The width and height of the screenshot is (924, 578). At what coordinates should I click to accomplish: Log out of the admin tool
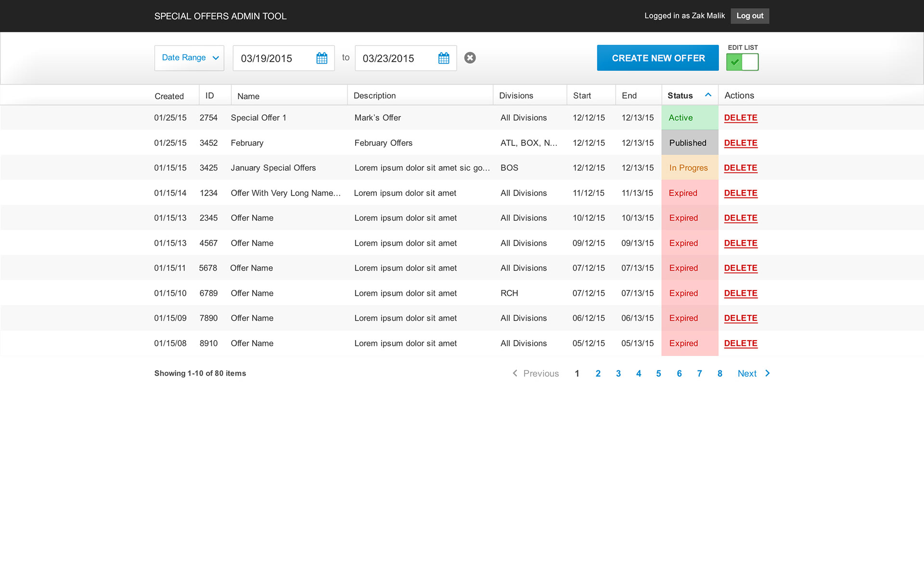pyautogui.click(x=749, y=16)
